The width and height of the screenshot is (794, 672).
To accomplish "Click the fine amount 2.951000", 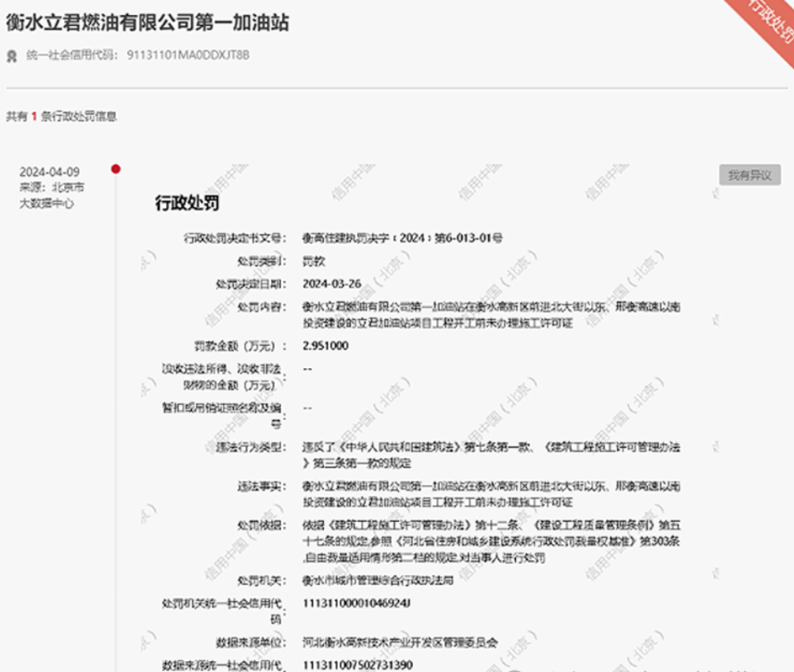I will (x=326, y=346).
